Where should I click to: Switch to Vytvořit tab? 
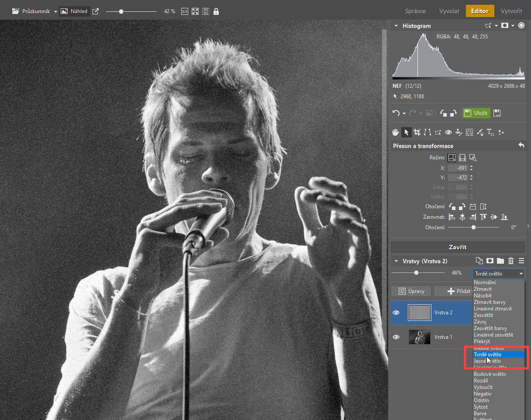511,11
